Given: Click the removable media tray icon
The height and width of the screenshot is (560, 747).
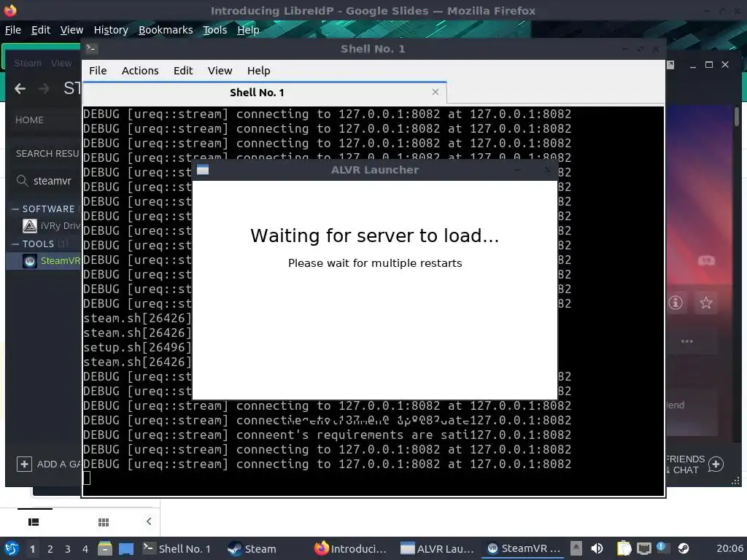Looking at the screenshot, I should [x=576, y=548].
